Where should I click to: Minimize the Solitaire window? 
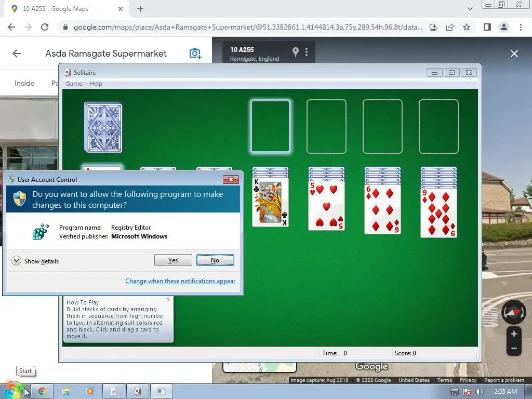point(434,73)
